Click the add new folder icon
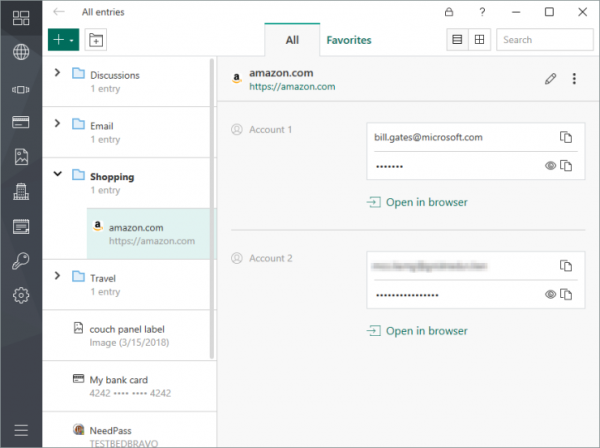Image resolution: width=600 pixels, height=448 pixels. tap(96, 40)
